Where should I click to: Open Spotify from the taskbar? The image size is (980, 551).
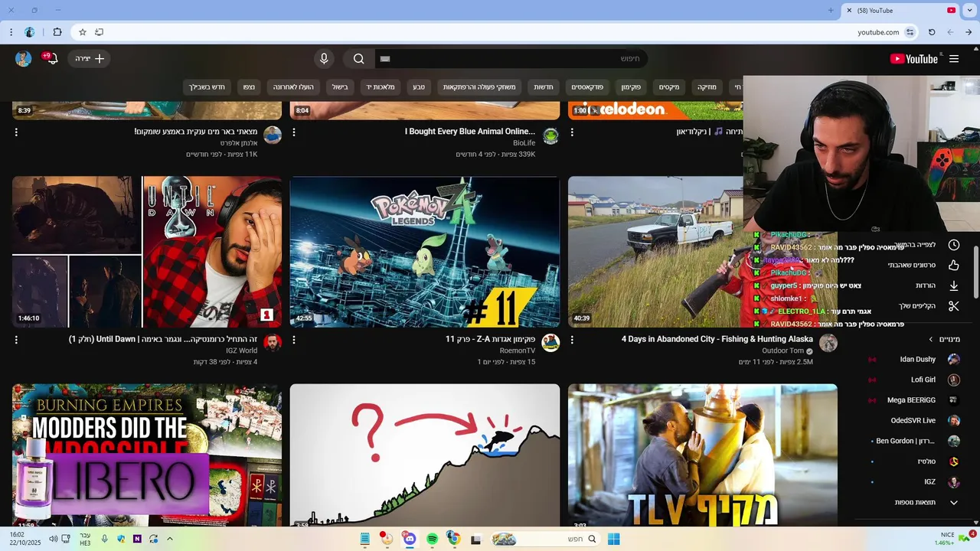(x=432, y=540)
